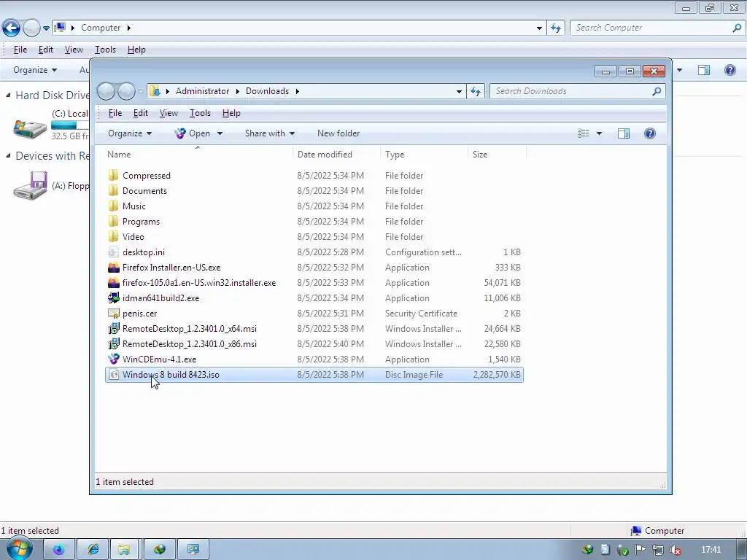Viewport: 747px width, 560px height.
Task: Select the Windows 8 build 8423.iso icon
Action: (113, 375)
